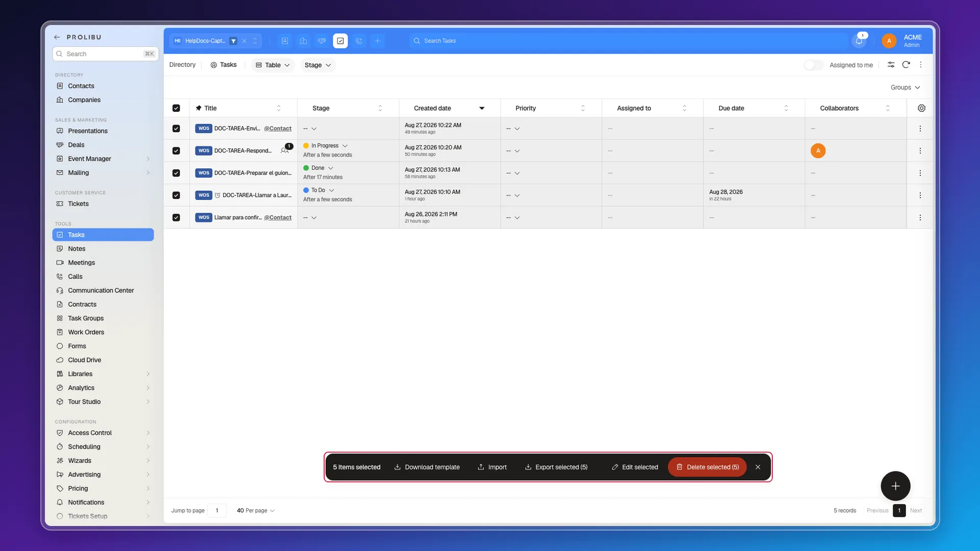The image size is (980, 551).
Task: Click Edit selected button
Action: (635, 467)
